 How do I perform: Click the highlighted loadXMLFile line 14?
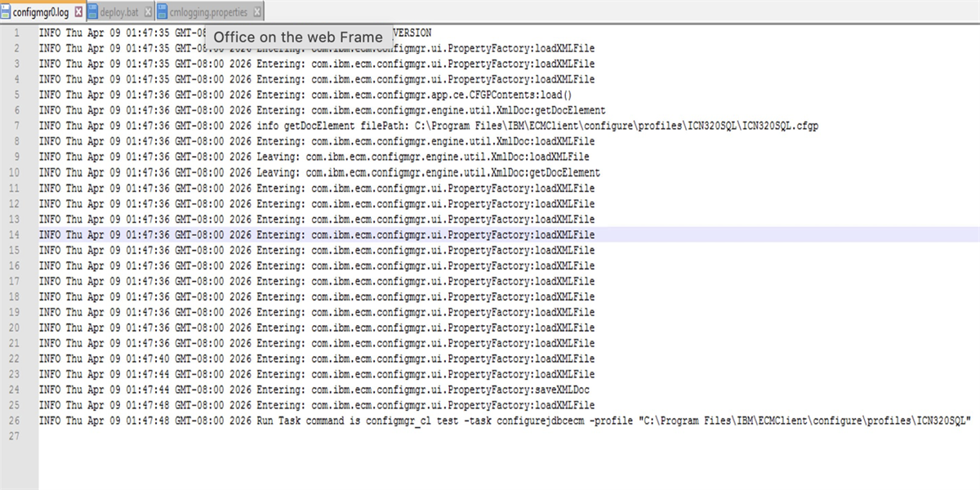tap(317, 234)
